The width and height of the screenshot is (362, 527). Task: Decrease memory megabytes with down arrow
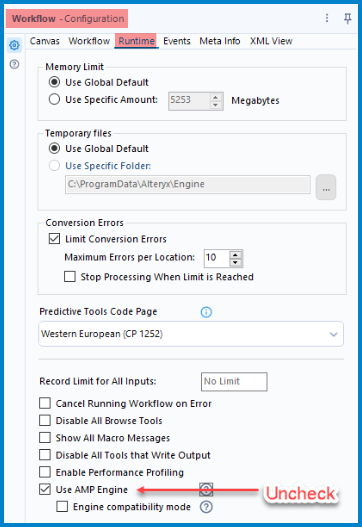pyautogui.click(x=216, y=105)
